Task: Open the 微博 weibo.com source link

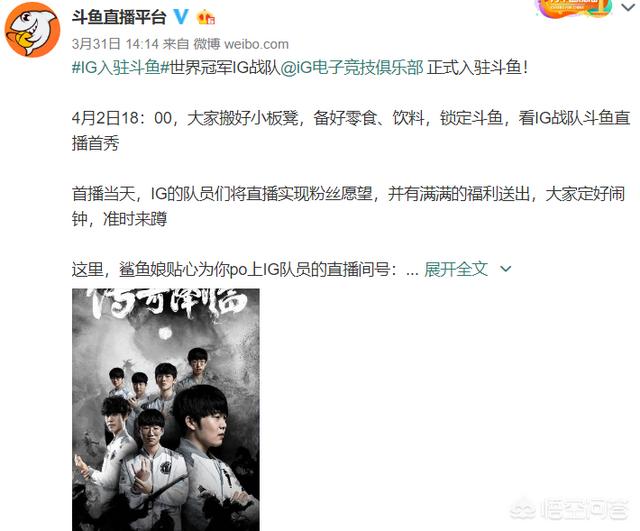Action: (x=240, y=44)
